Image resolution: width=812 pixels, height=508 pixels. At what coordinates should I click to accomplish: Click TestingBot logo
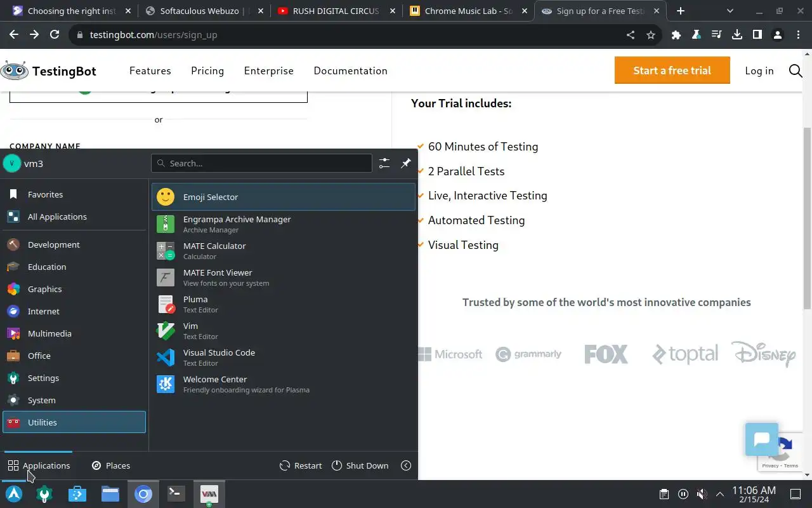(48, 70)
